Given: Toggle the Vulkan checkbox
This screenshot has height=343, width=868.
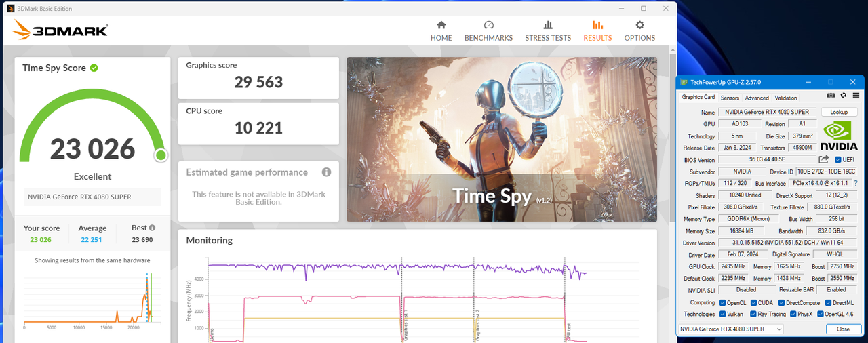Looking at the screenshot, I should [x=723, y=314].
